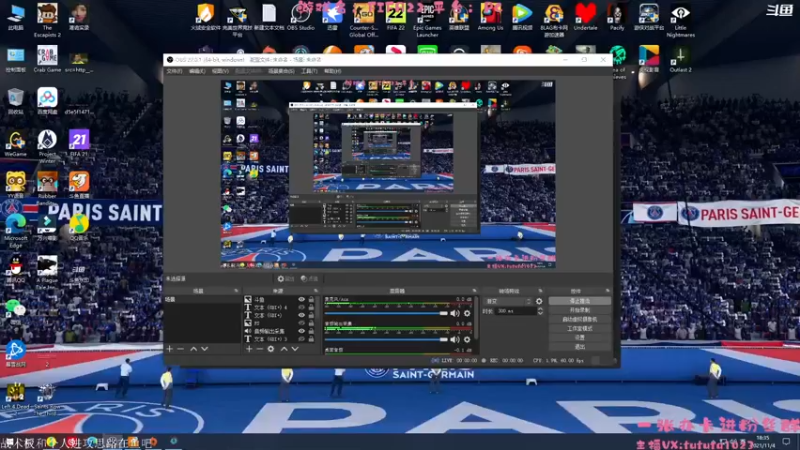The image size is (800, 450).
Task: Move scene down with arrow in Scenes panel
Action: click(x=205, y=349)
